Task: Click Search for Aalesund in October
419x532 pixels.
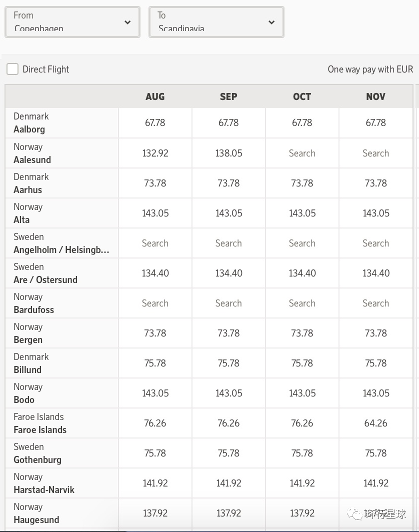Action: coord(302,153)
